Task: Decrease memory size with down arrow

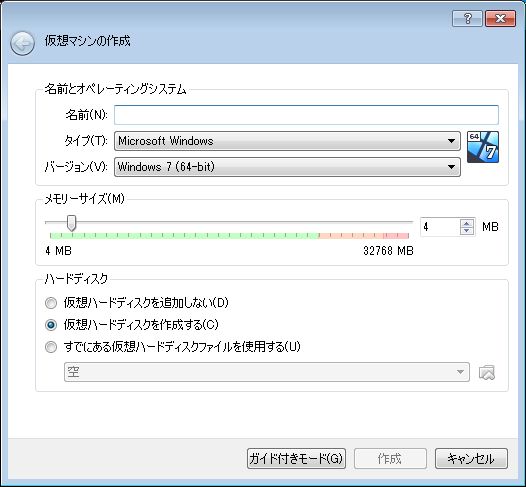Action: tap(467, 231)
